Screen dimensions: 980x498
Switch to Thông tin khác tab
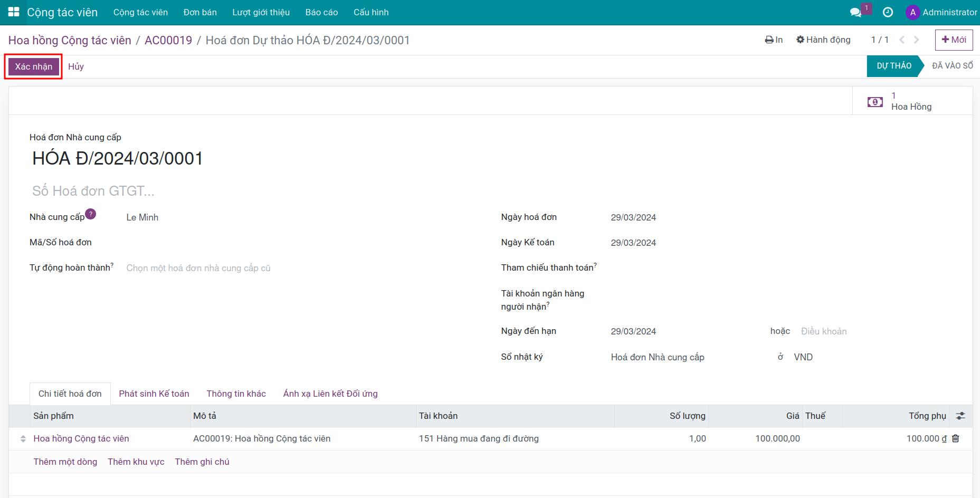236,394
